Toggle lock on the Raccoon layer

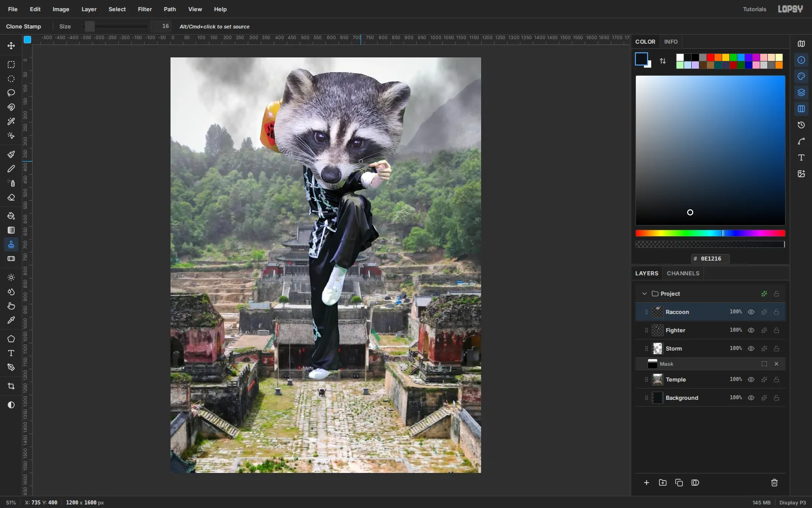click(x=776, y=312)
